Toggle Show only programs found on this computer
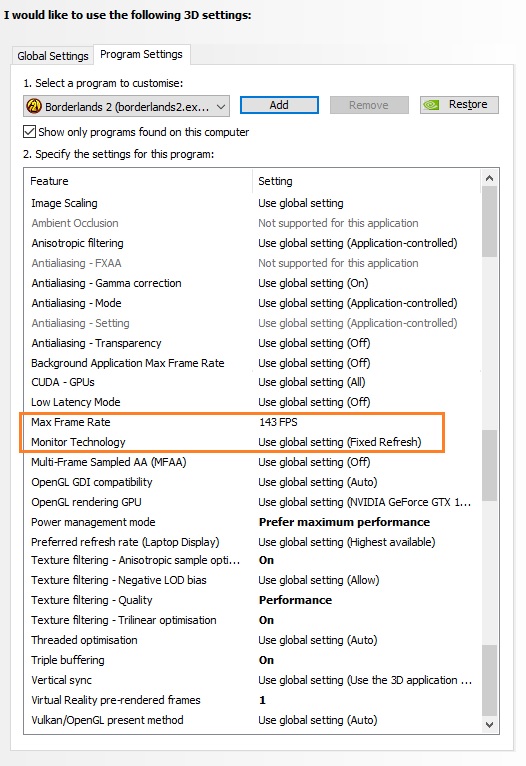 tap(30, 132)
